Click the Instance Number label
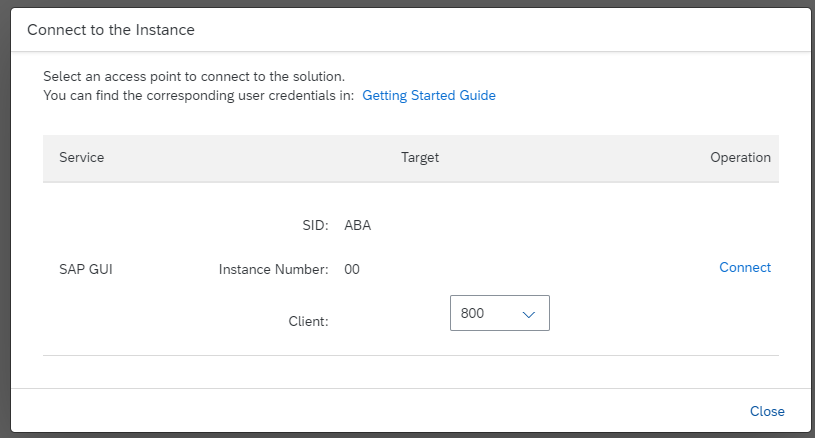 273,270
